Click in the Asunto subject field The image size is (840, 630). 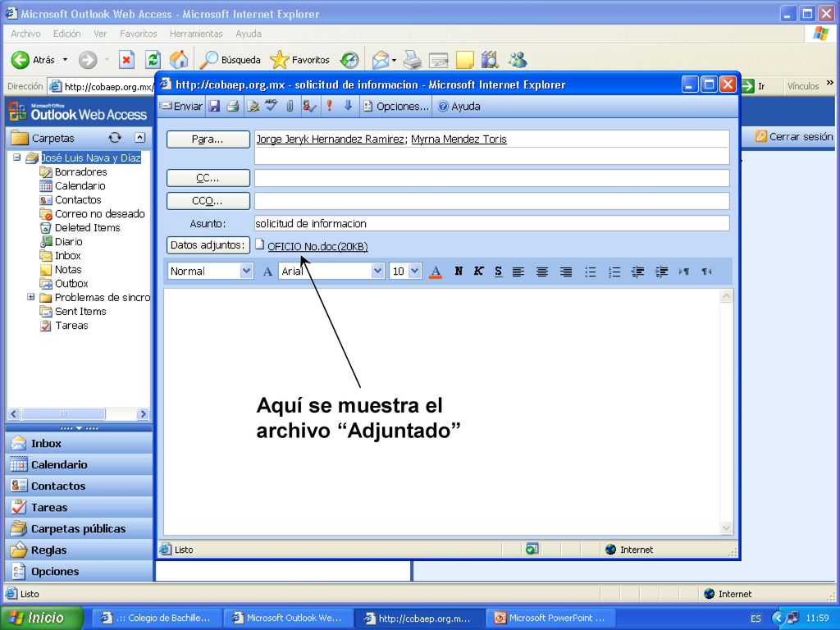coord(491,223)
